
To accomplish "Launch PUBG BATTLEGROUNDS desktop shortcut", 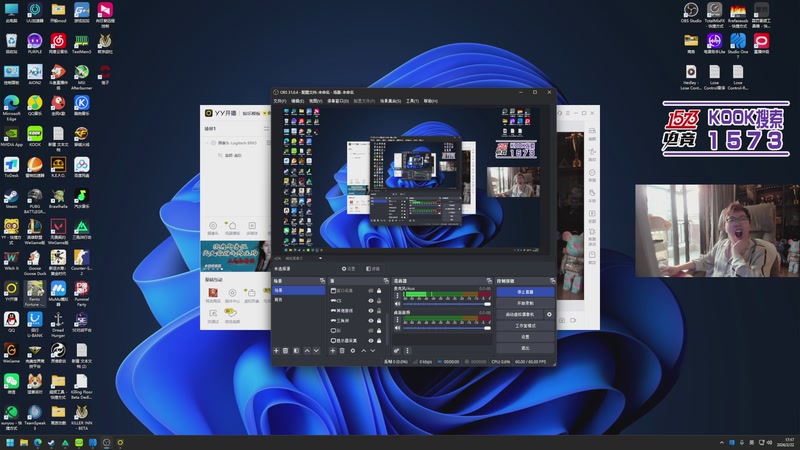I will [x=35, y=199].
